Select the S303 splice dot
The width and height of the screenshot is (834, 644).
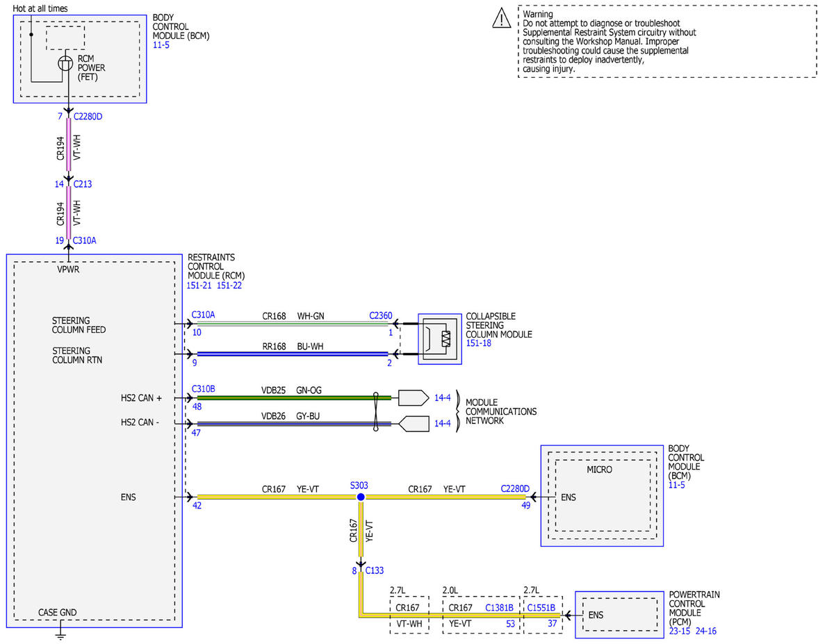361,497
